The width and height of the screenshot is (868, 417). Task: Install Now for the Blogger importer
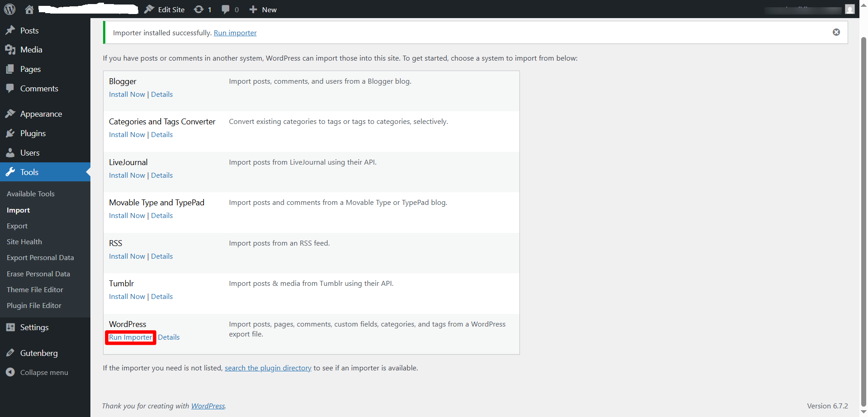coord(127,94)
